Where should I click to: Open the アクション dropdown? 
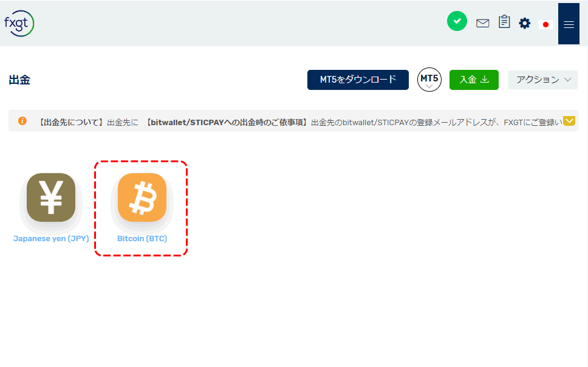pyautogui.click(x=542, y=80)
